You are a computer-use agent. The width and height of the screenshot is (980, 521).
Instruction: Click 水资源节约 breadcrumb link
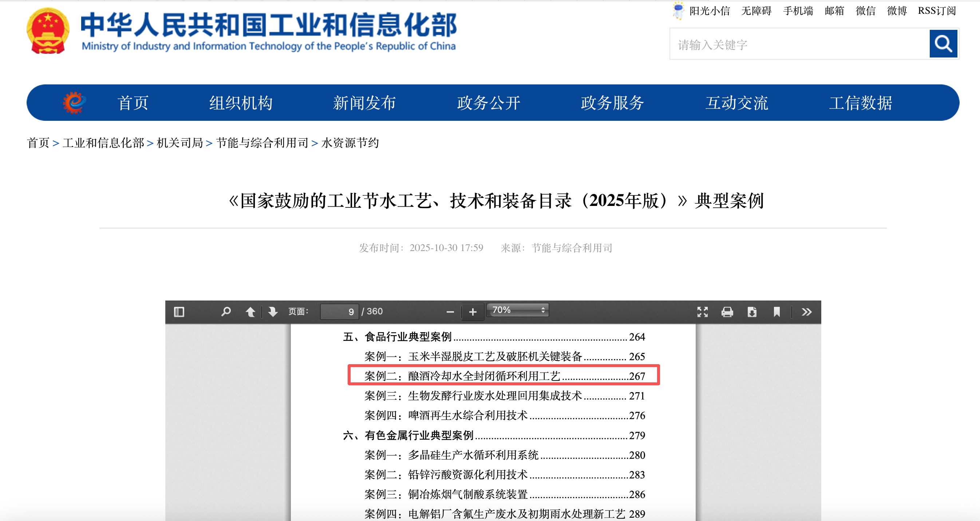[x=350, y=143]
